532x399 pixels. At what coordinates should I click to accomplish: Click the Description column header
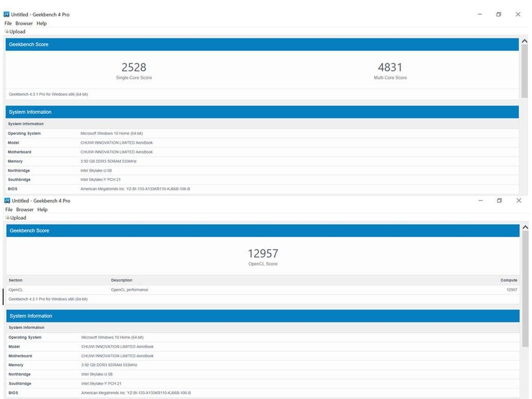[122, 280]
